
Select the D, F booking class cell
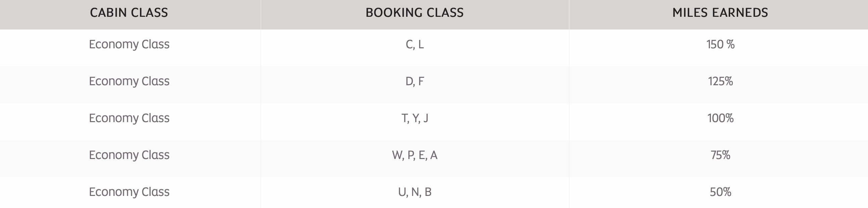(x=415, y=81)
